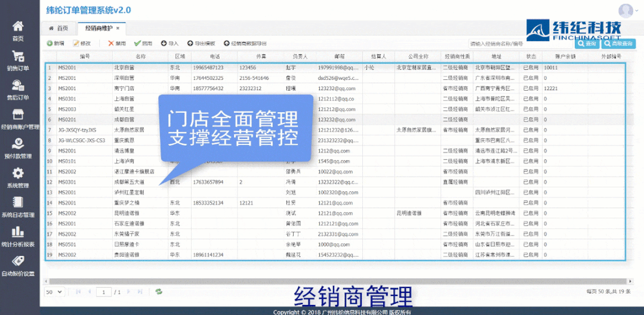Click the right arrow of horizontal scrollbar
This screenshot has width=644, height=315.
(631, 282)
